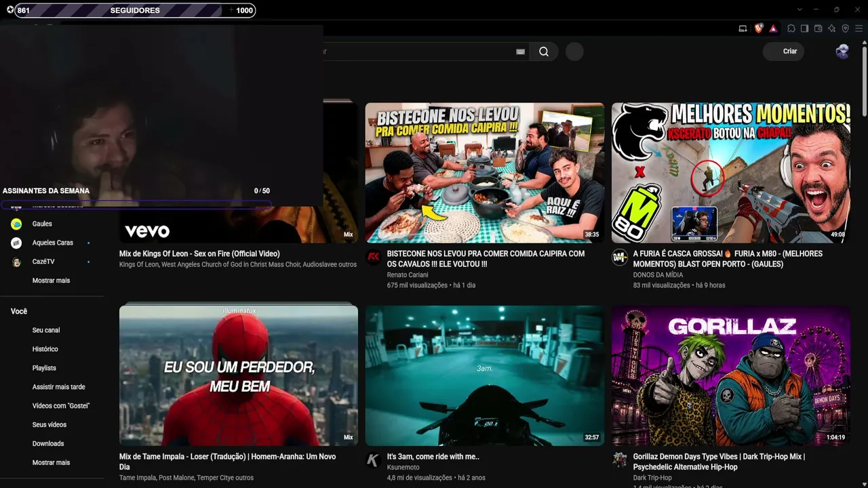Open DONOS DA MÍDIA channel avatar
Screen dimensions: 868x488
click(620, 257)
